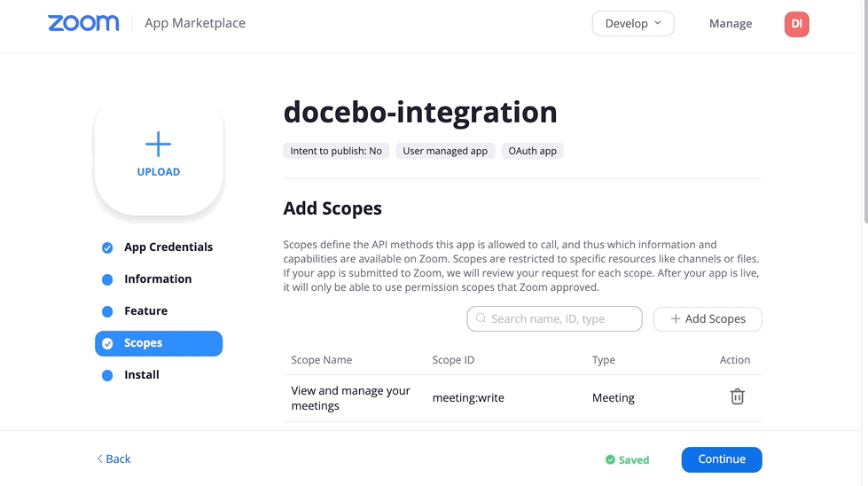Open the Manage page
This screenshot has height=486, width=868.
(731, 23)
